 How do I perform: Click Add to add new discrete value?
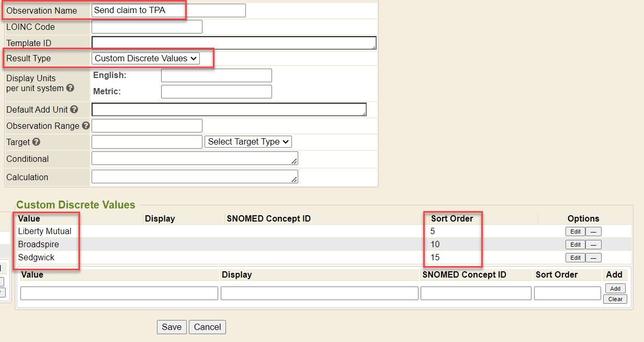coord(615,289)
